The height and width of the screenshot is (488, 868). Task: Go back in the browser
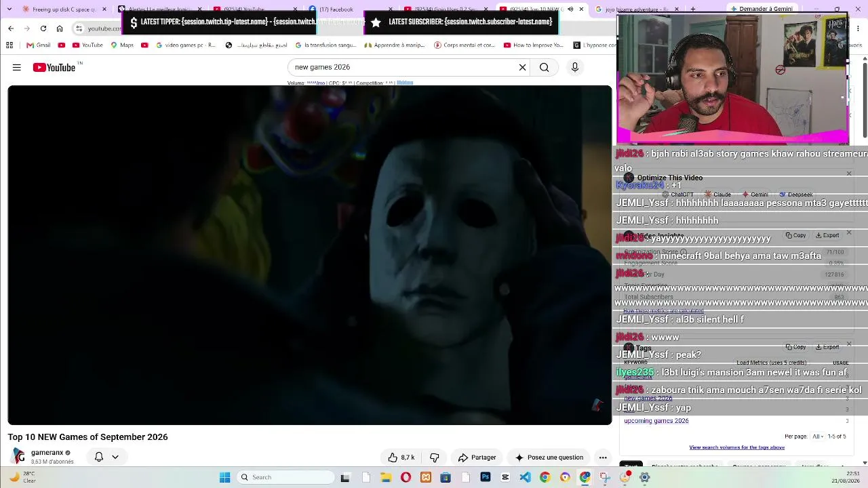pos(11,28)
